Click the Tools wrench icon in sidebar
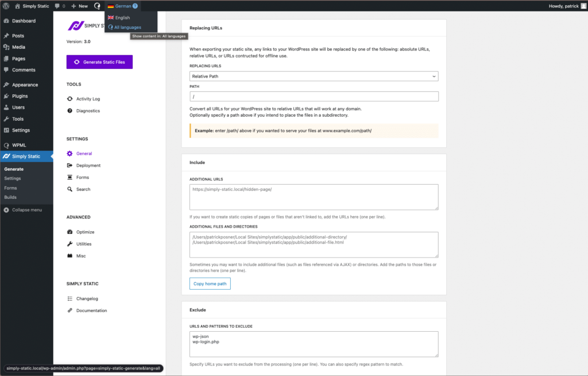Viewport: 588px width, 376px height. (6, 118)
